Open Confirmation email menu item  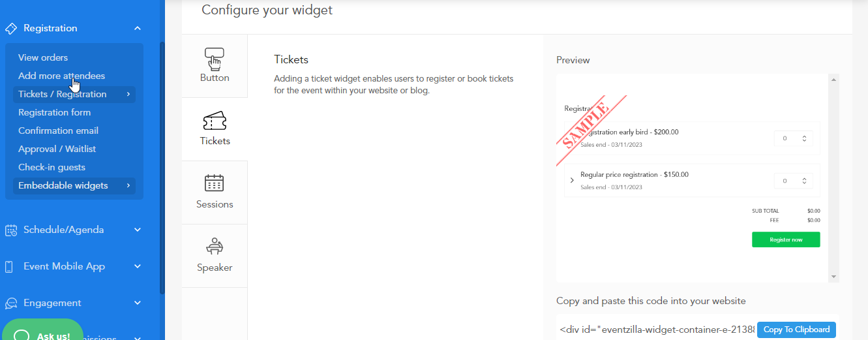(58, 131)
